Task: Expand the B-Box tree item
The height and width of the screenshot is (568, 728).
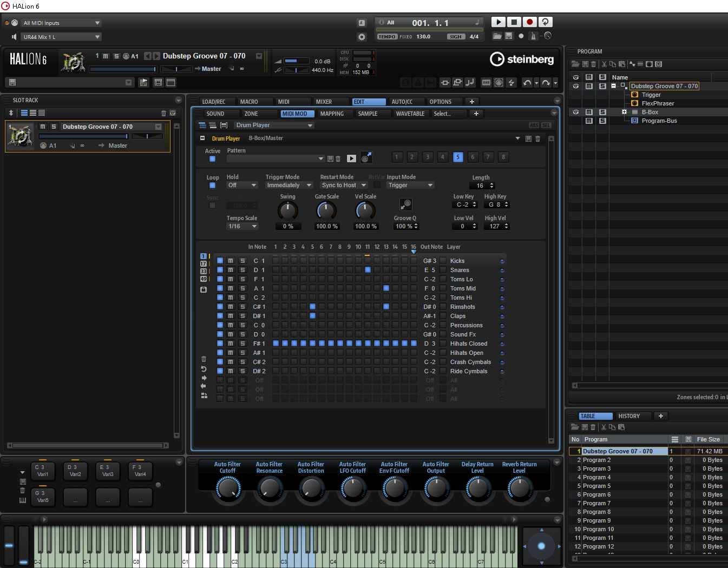Action: coord(624,112)
